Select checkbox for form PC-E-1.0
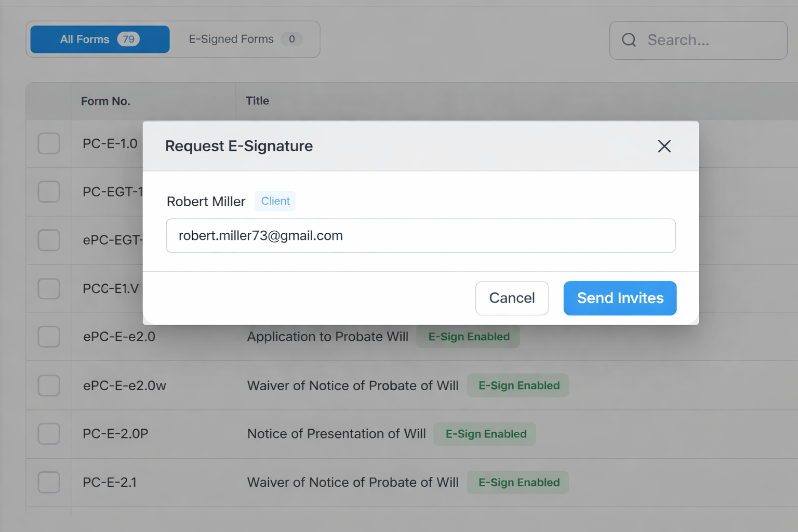Screen dimensions: 798x532 [x=49, y=143]
